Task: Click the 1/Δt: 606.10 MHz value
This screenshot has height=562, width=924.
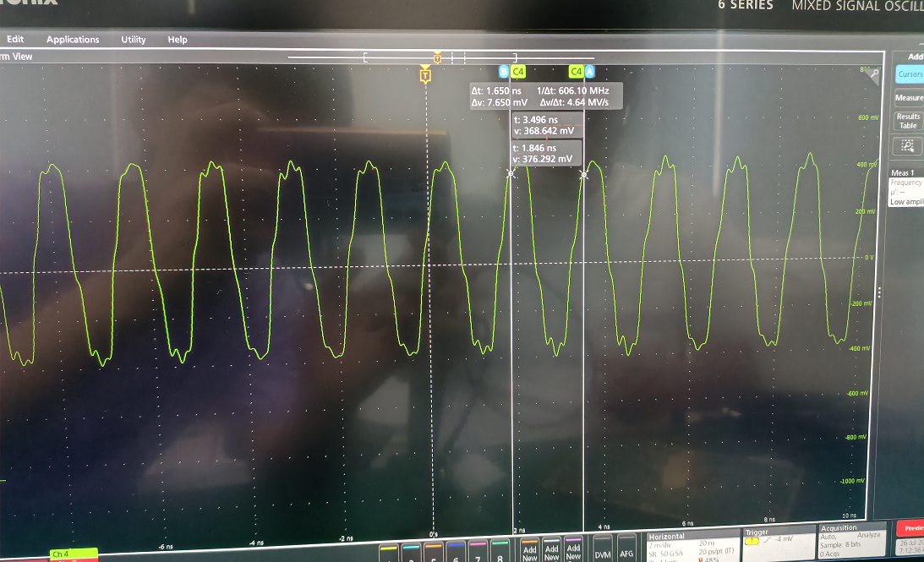Action: click(x=573, y=90)
